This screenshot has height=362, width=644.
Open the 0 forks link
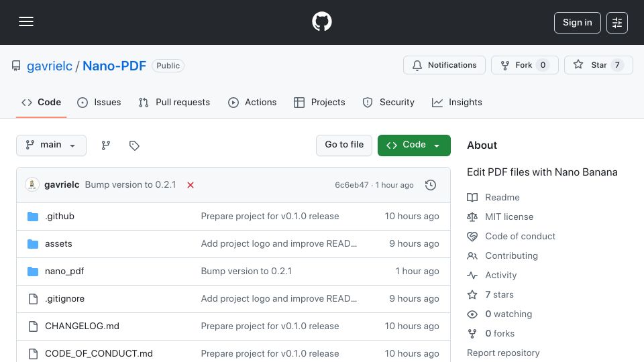pos(491,334)
